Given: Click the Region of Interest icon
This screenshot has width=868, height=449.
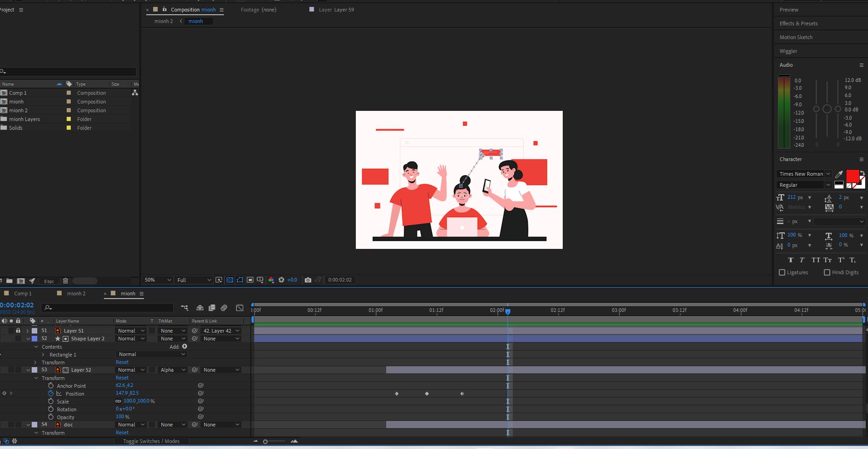Looking at the screenshot, I should pyautogui.click(x=250, y=280).
